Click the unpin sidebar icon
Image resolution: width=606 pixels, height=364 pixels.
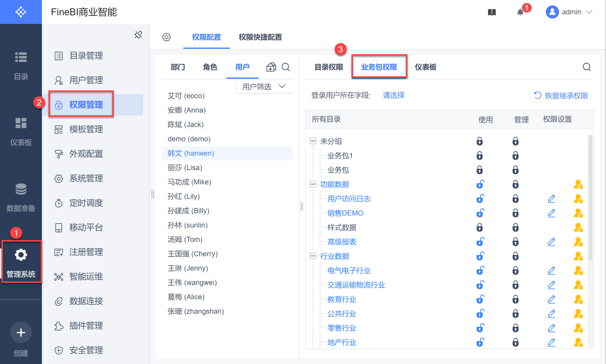click(138, 35)
